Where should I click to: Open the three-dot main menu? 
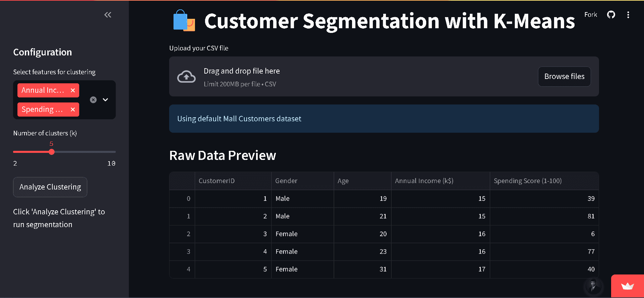(x=628, y=15)
